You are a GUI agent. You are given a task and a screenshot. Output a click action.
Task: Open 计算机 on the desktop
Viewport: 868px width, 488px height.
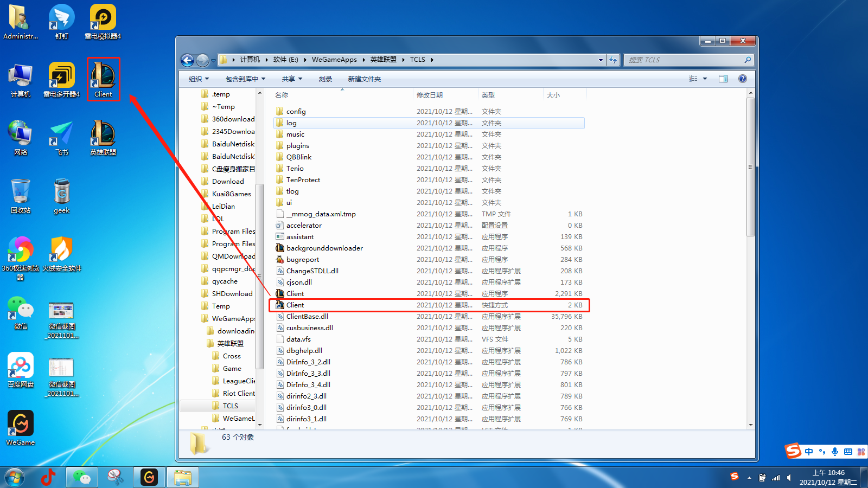pyautogui.click(x=21, y=80)
